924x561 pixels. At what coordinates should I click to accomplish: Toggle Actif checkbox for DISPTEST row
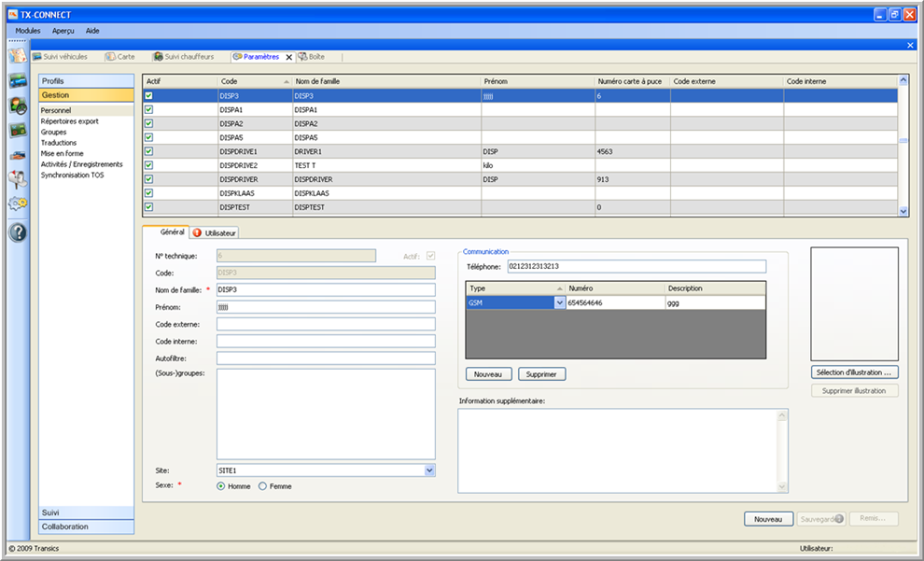(x=148, y=207)
